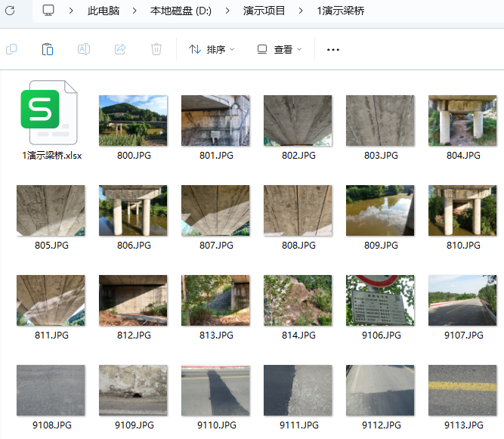
Task: Select the 809.JPG river thumbnail
Action: [380, 211]
